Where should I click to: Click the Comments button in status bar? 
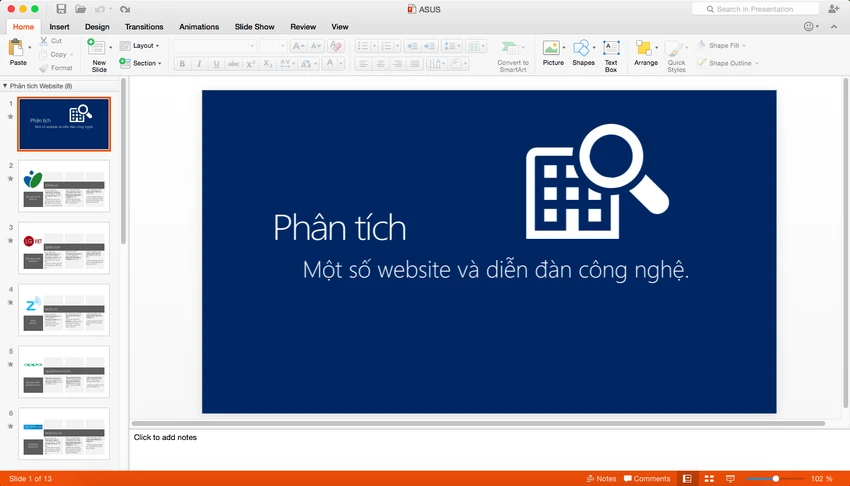[x=647, y=478]
